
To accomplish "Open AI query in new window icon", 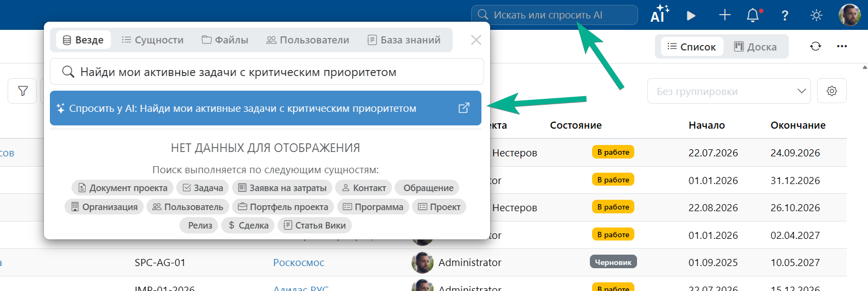I will [464, 108].
